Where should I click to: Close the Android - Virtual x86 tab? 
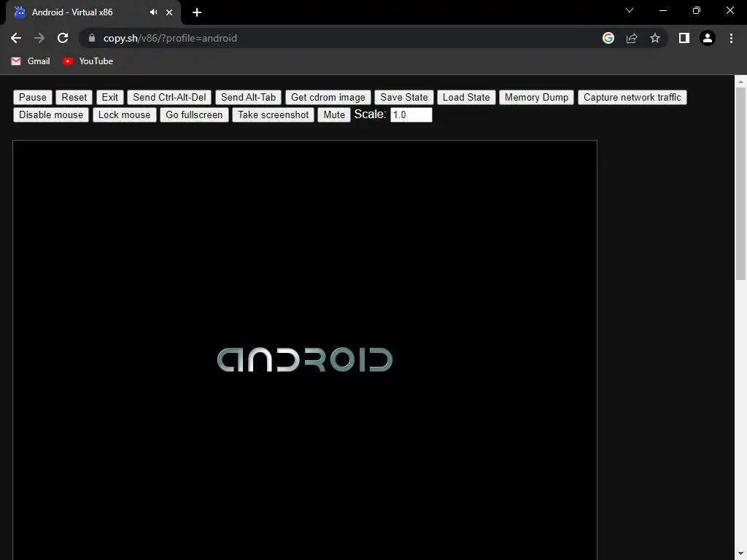point(169,12)
